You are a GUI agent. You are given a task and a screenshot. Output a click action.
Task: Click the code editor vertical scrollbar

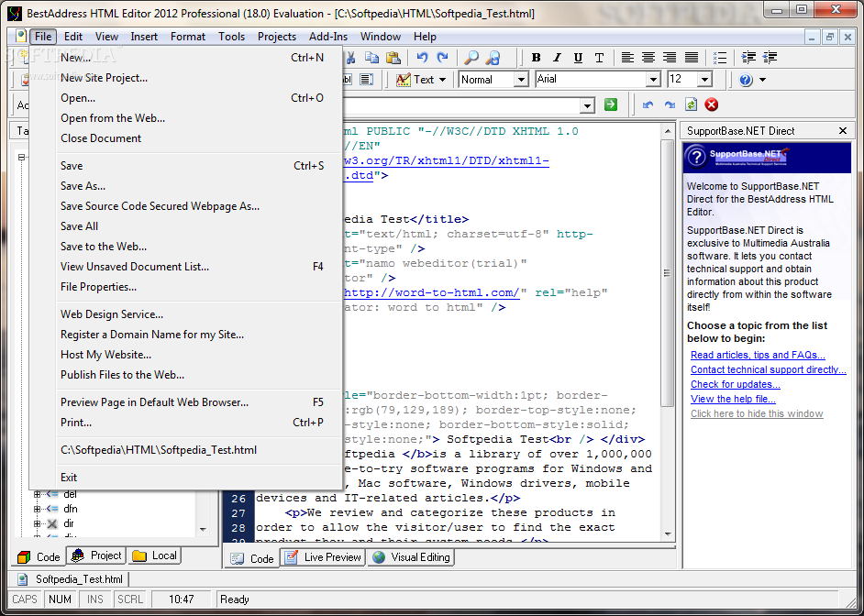coord(668,272)
